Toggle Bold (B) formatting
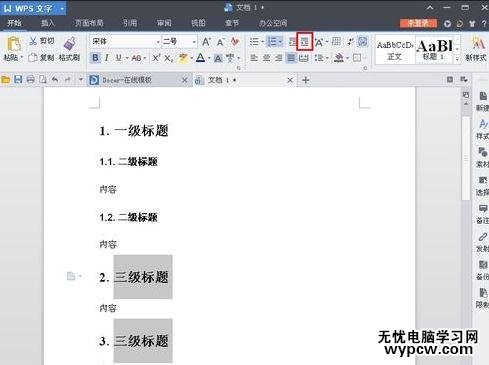 coord(95,58)
